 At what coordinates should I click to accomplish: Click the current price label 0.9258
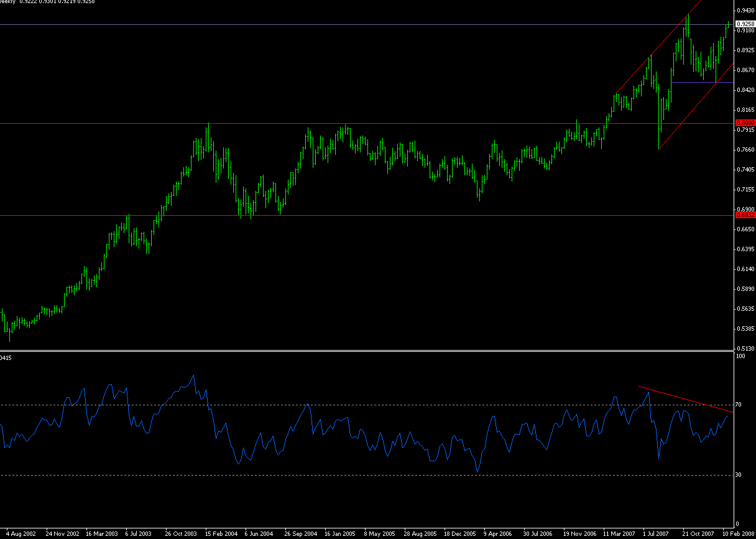(x=745, y=24)
